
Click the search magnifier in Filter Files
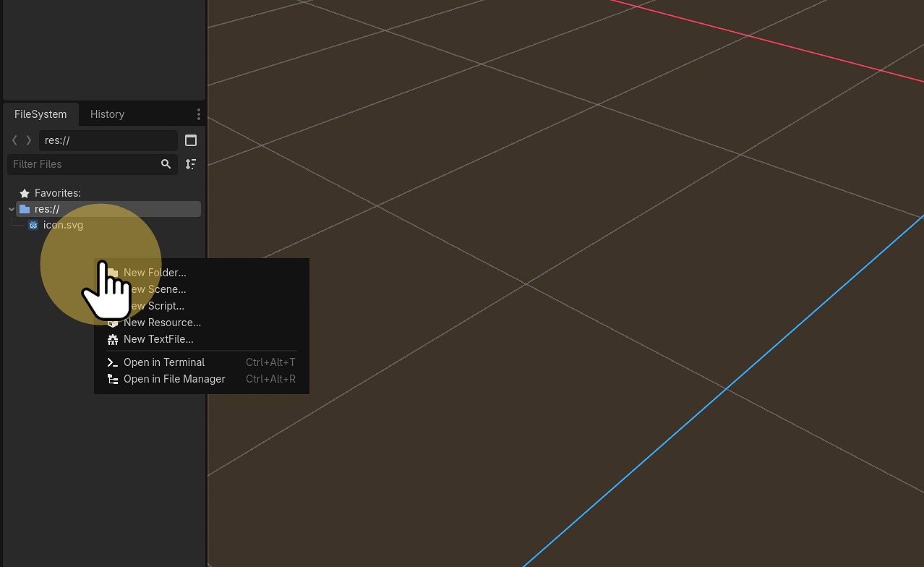pos(166,164)
